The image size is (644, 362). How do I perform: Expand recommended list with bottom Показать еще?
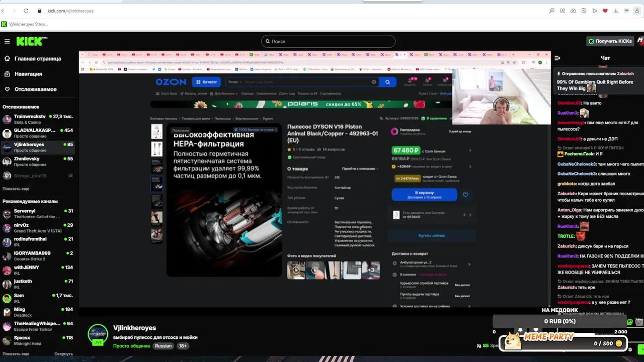click(16, 354)
